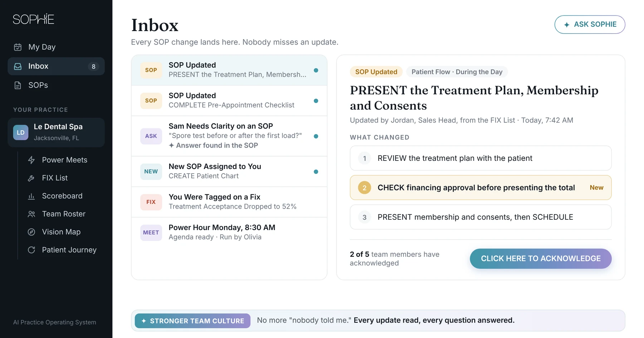Select Le Dental Spa practice card
Screen dimensions: 644x338
pos(56,133)
